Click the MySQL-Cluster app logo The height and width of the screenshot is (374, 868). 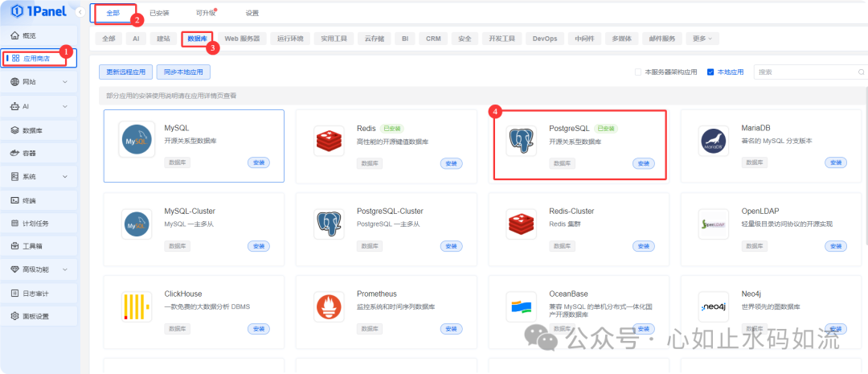click(136, 224)
